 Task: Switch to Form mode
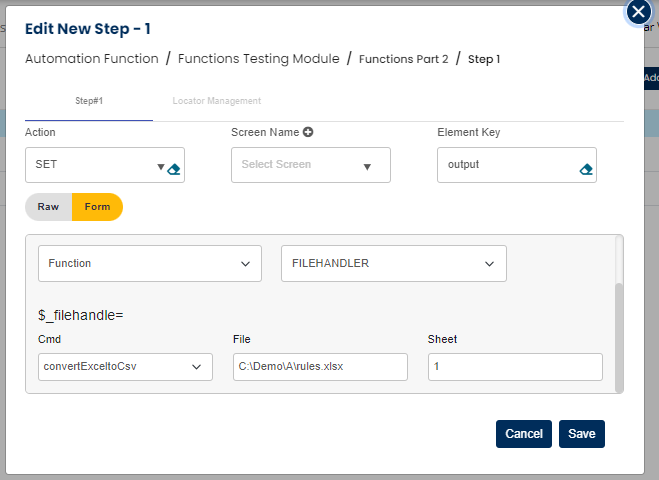point(97,207)
